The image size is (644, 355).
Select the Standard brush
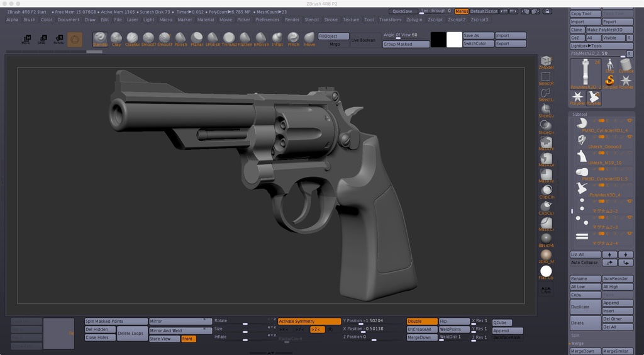click(x=100, y=40)
